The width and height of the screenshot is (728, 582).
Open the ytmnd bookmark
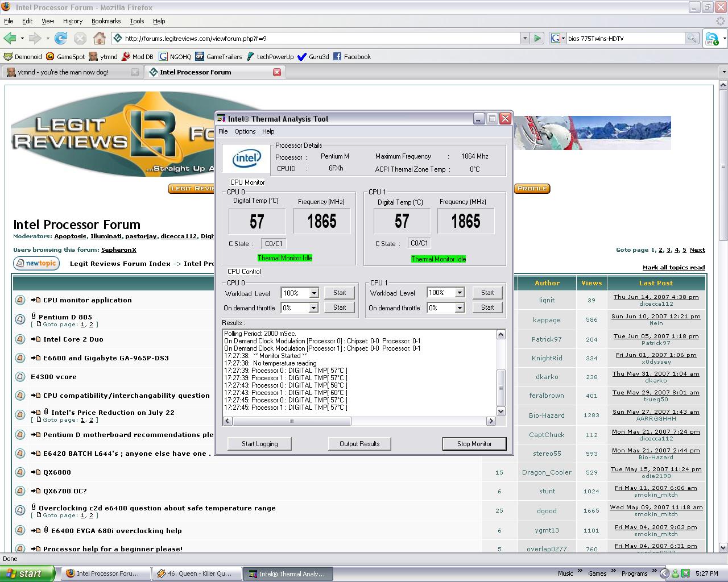(104, 57)
